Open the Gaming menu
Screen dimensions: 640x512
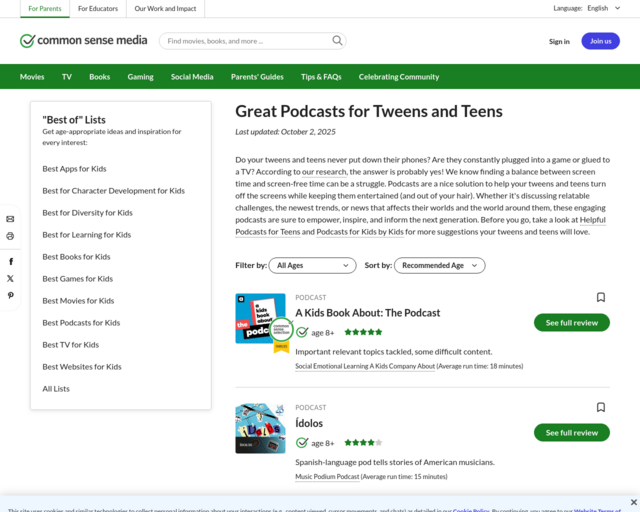tap(140, 77)
